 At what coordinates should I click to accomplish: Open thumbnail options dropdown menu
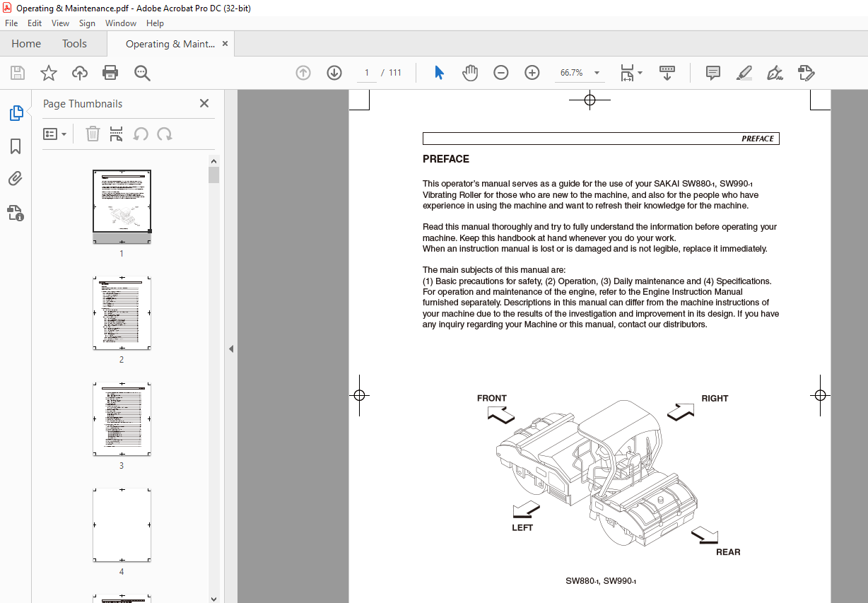pos(55,134)
